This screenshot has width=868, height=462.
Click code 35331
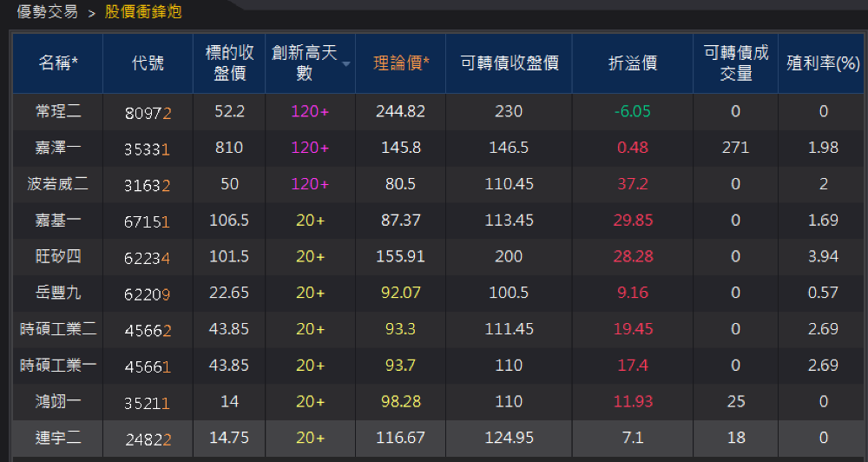(148, 149)
